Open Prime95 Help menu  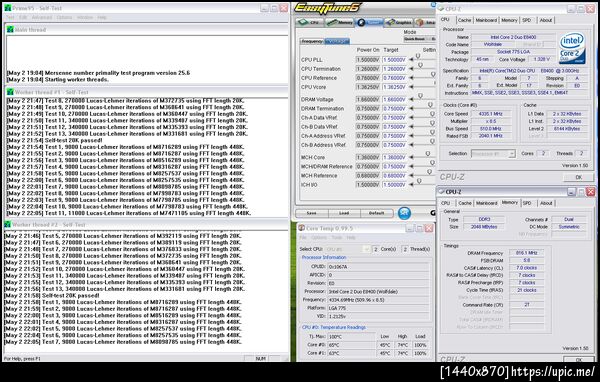[102, 18]
